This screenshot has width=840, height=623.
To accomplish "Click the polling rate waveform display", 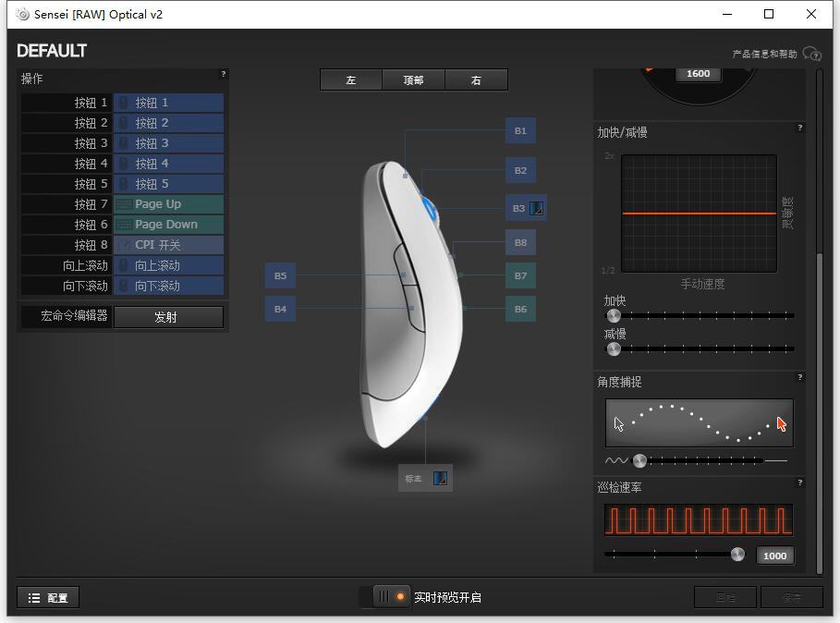I will pos(699,520).
